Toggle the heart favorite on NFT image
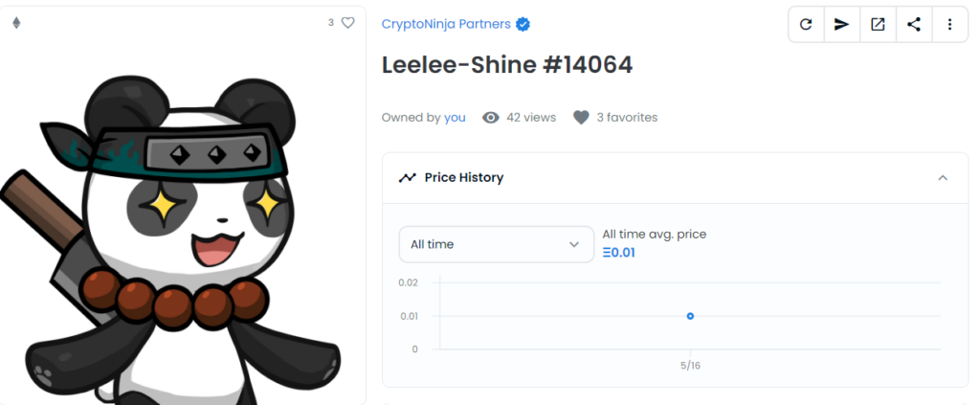Image resolution: width=980 pixels, height=405 pixels. pos(348,23)
